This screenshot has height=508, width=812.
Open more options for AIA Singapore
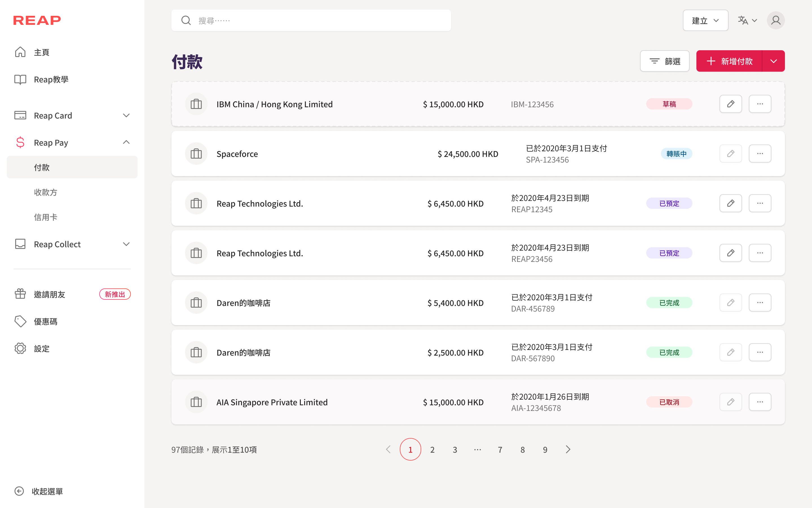(760, 402)
